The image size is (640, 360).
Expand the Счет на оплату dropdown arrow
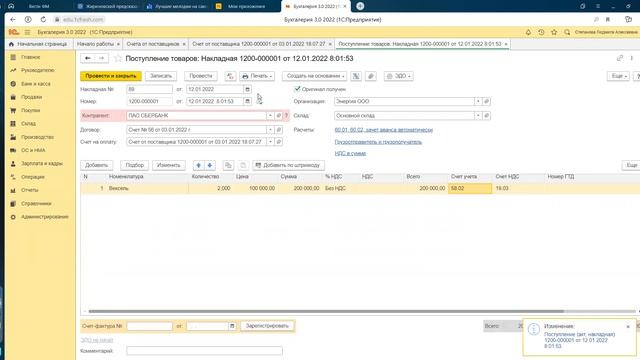[270, 142]
